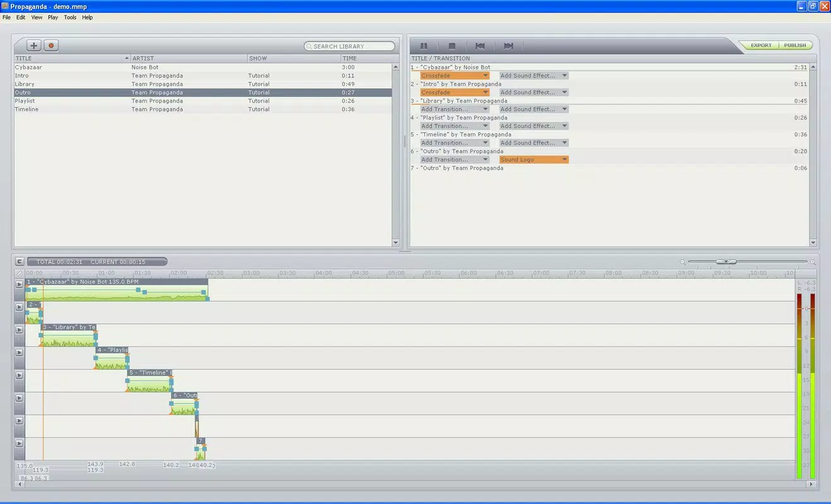The image size is (831, 504).
Task: Pause playback with the pause button
Action: coord(424,46)
